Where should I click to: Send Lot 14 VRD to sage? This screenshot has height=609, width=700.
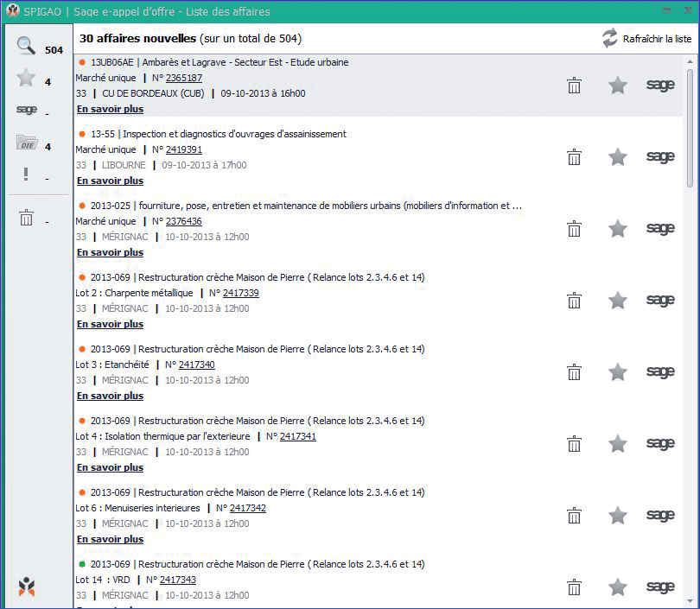coord(660,587)
